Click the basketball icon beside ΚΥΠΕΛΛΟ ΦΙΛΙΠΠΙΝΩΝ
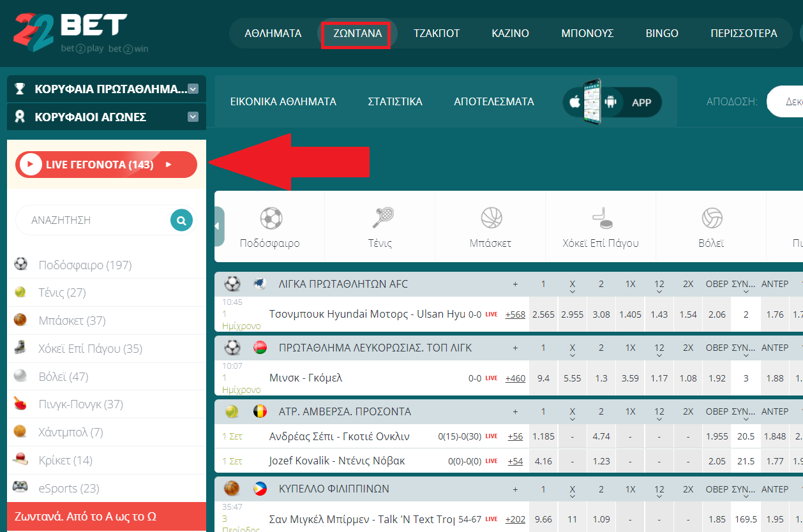This screenshot has width=803, height=532. coord(232,489)
